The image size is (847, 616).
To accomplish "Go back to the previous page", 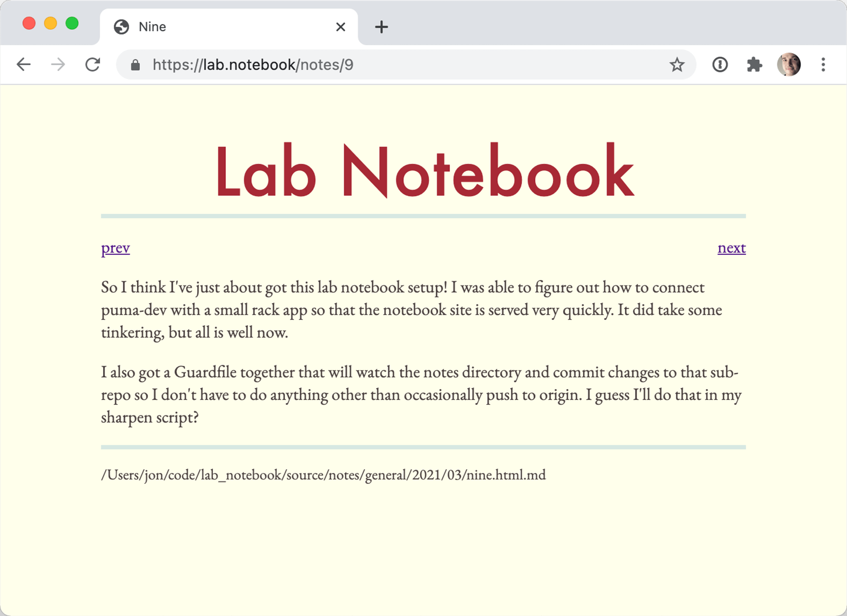I will coord(24,64).
